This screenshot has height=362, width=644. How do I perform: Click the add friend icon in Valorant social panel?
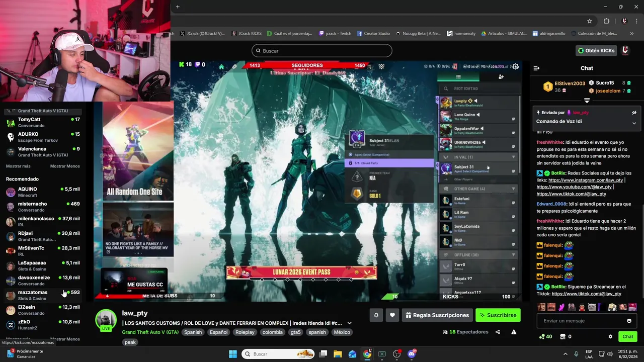(x=501, y=77)
